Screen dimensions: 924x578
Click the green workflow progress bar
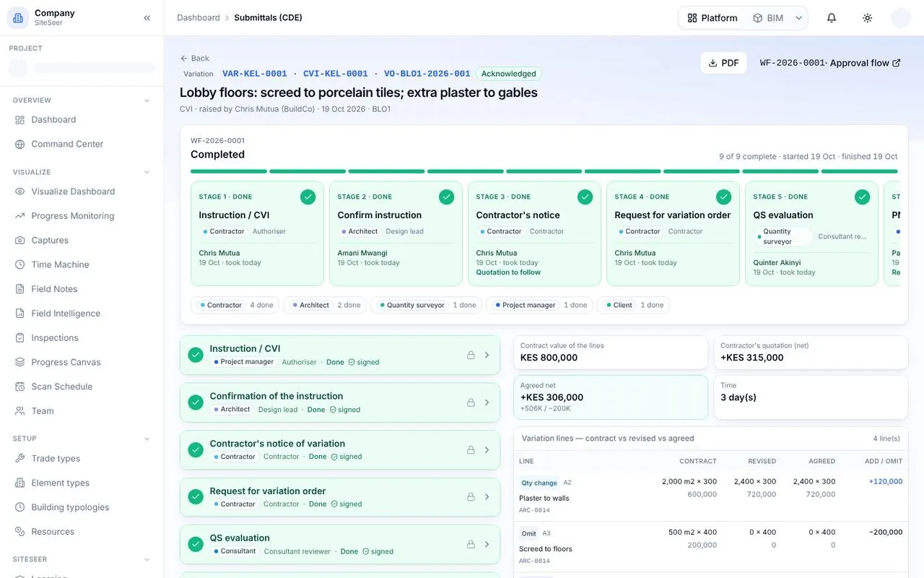pos(544,171)
